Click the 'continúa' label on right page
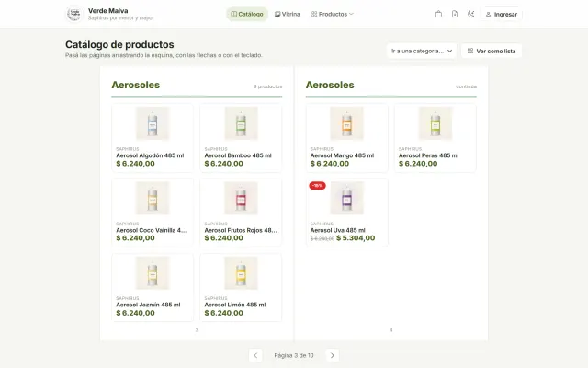588x368 pixels. [x=466, y=86]
